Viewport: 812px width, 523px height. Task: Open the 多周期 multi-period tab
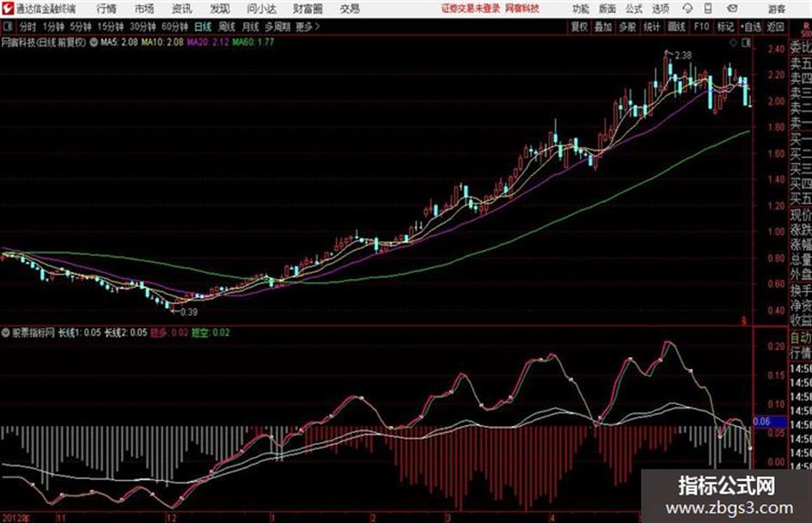tap(278, 27)
